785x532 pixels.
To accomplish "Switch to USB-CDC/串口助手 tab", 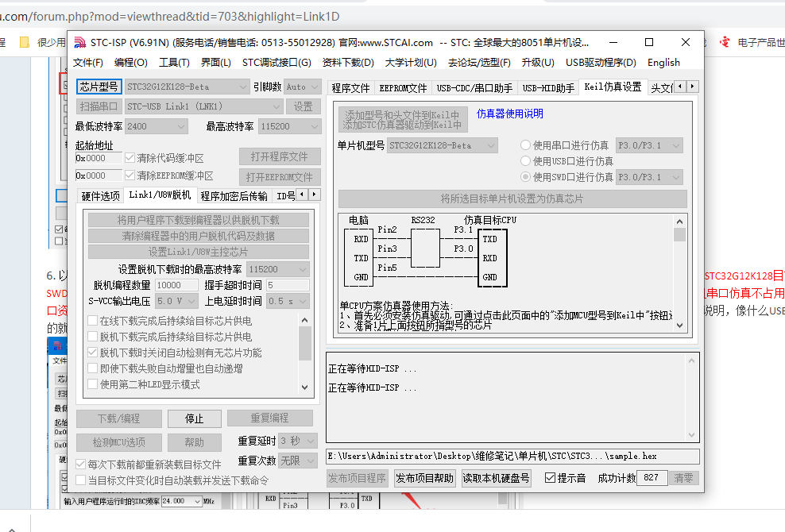I will (x=474, y=88).
